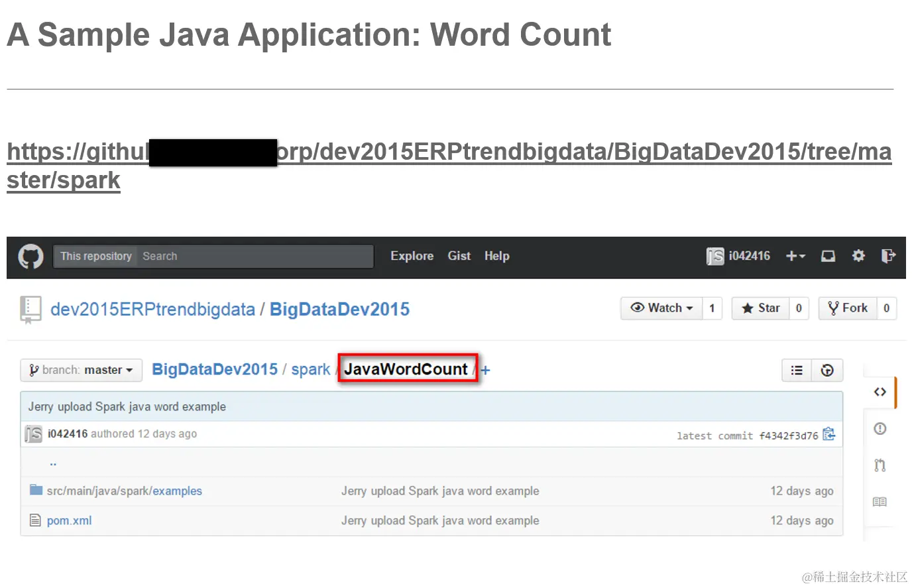The width and height of the screenshot is (912, 588).
Task: Click the file icon beside pom.xml
Action: 35,520
